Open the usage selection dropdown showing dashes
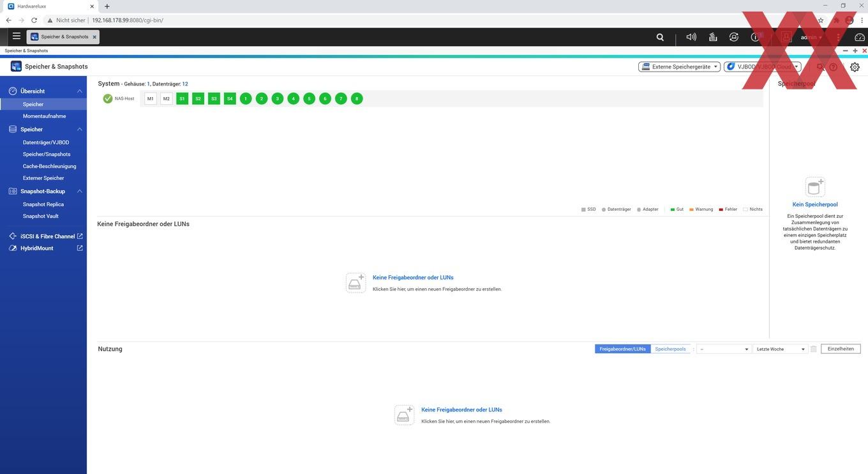Viewport: 868px width, 474px height. (723, 349)
